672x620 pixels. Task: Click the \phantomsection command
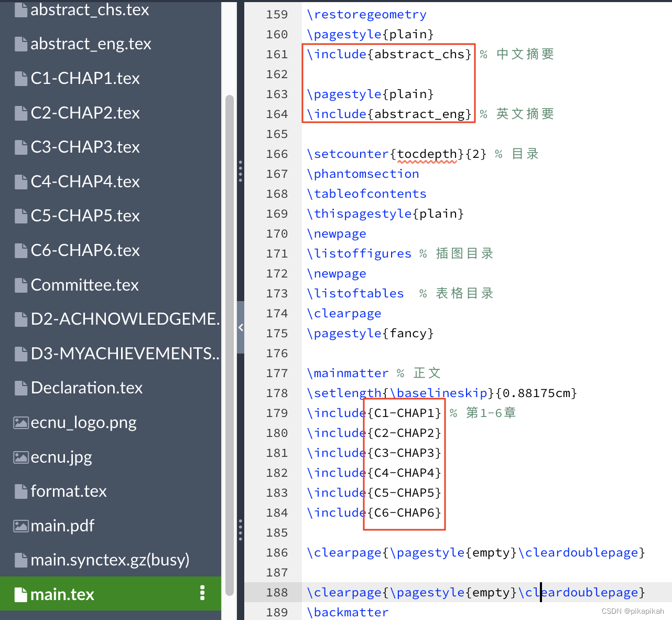(x=363, y=174)
